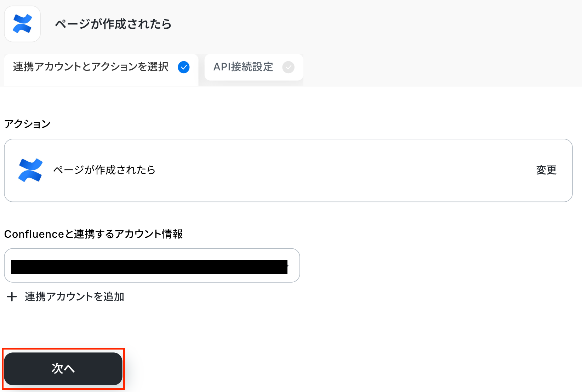
Task: Click the Confluence icon in the action card
Action: point(30,170)
